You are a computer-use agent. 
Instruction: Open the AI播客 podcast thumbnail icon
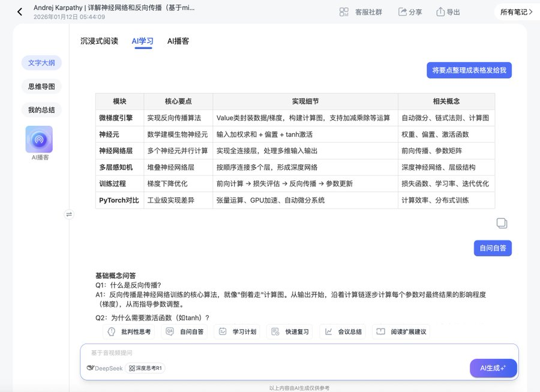click(39, 139)
